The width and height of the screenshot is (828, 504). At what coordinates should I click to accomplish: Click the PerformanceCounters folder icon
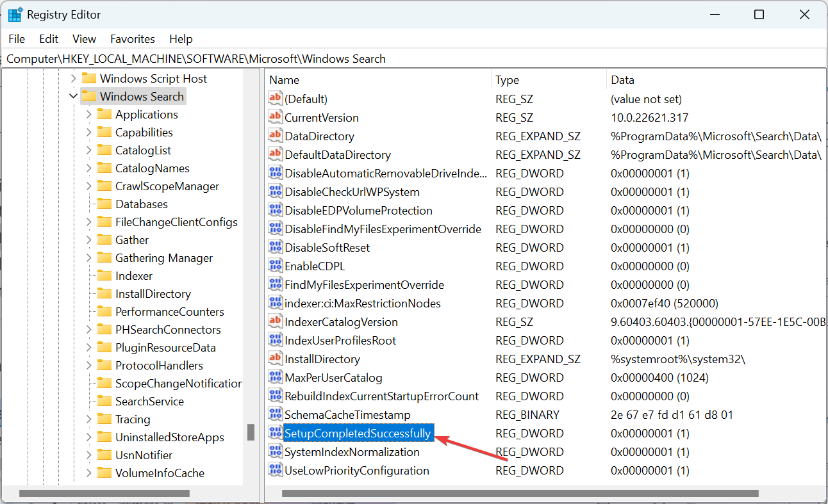pyautogui.click(x=104, y=311)
